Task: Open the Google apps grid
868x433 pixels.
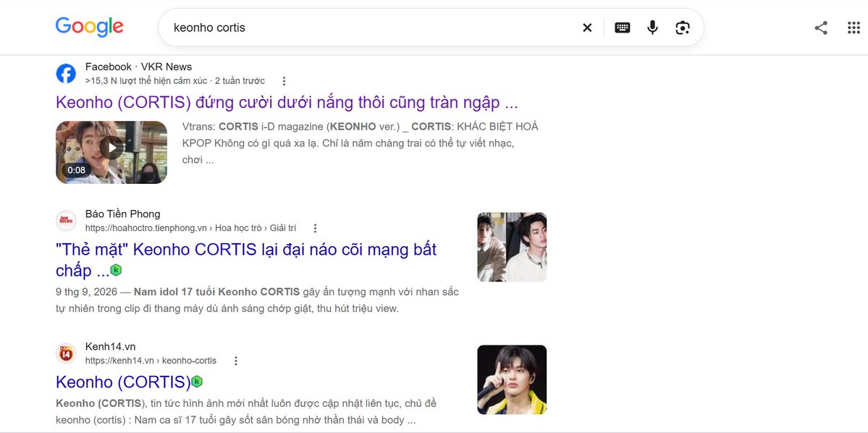Action: 854,28
